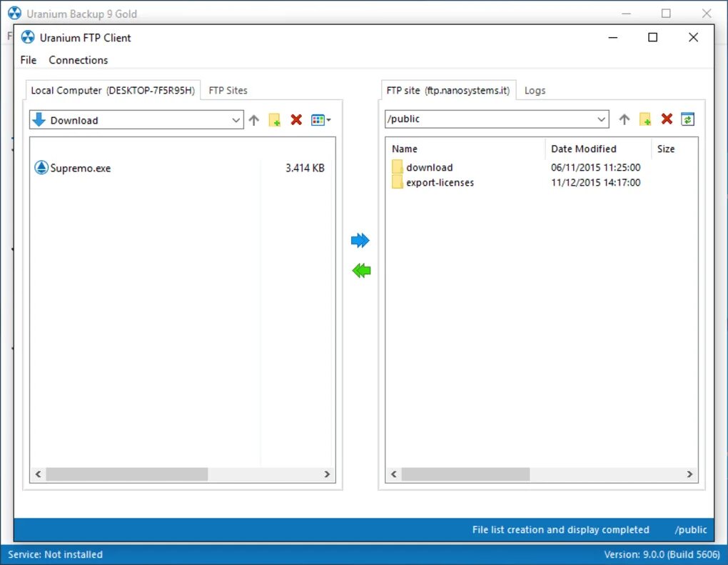The height and width of the screenshot is (565, 728).
Task: Click date 11/12/2015 14:17:00
Action: [596, 182]
